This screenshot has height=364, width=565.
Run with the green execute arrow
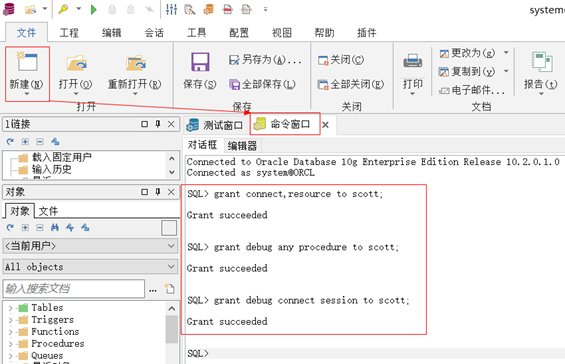[x=94, y=9]
